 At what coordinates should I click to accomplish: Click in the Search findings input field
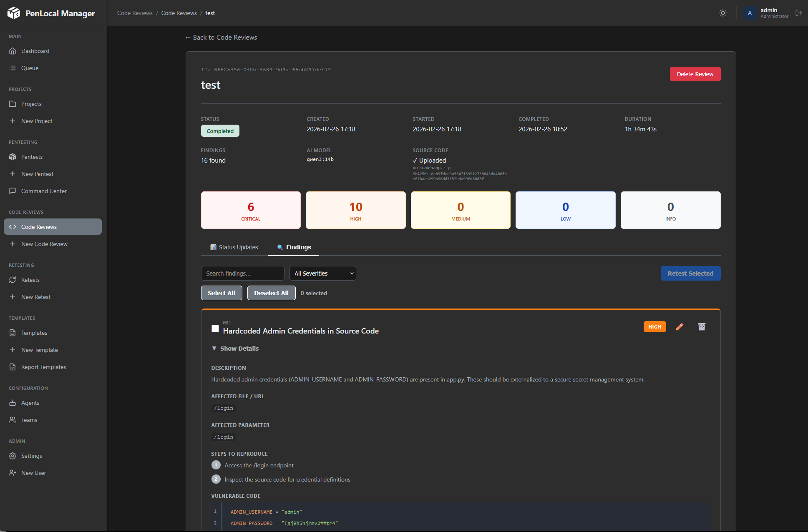(x=242, y=274)
